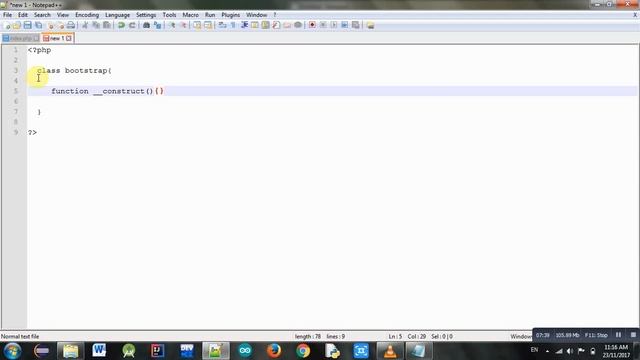
Task: Click the Replace toolbar icon
Action: coord(157,25)
